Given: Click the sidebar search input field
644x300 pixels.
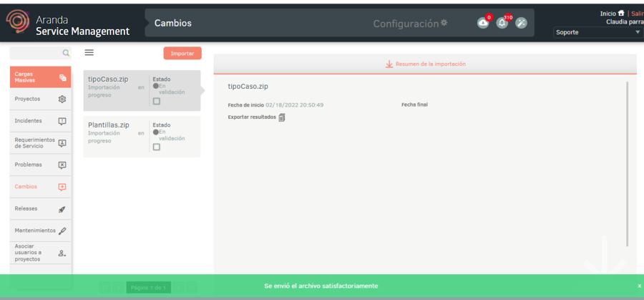Looking at the screenshot, I should pos(36,53).
